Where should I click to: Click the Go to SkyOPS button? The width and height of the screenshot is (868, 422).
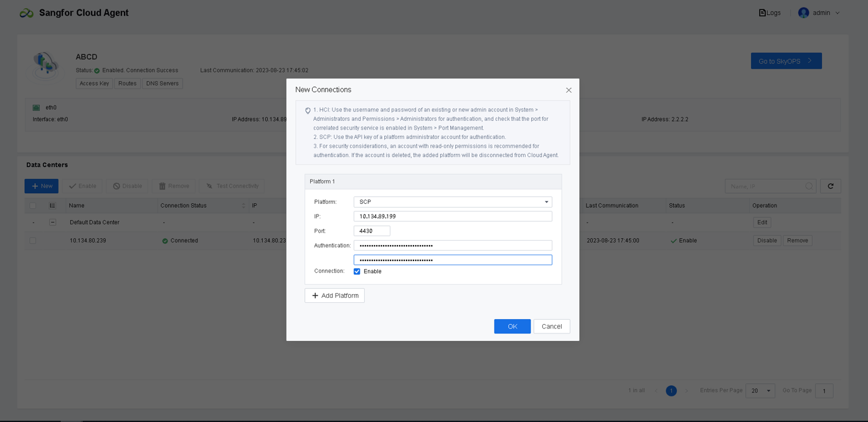[786, 60]
